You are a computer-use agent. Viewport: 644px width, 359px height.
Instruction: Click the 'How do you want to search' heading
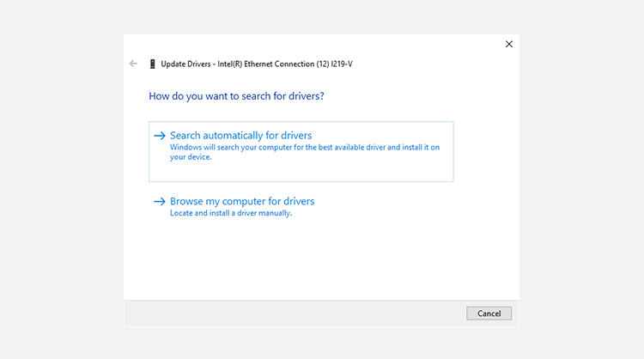(236, 96)
